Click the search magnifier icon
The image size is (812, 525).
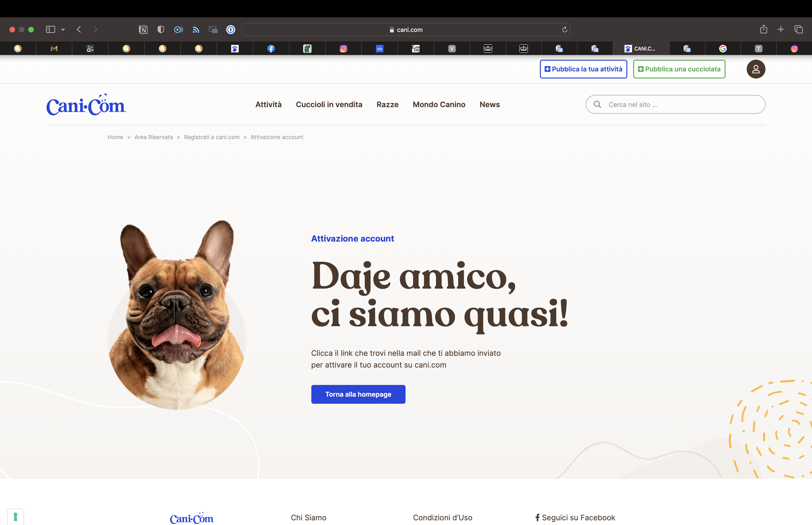597,104
